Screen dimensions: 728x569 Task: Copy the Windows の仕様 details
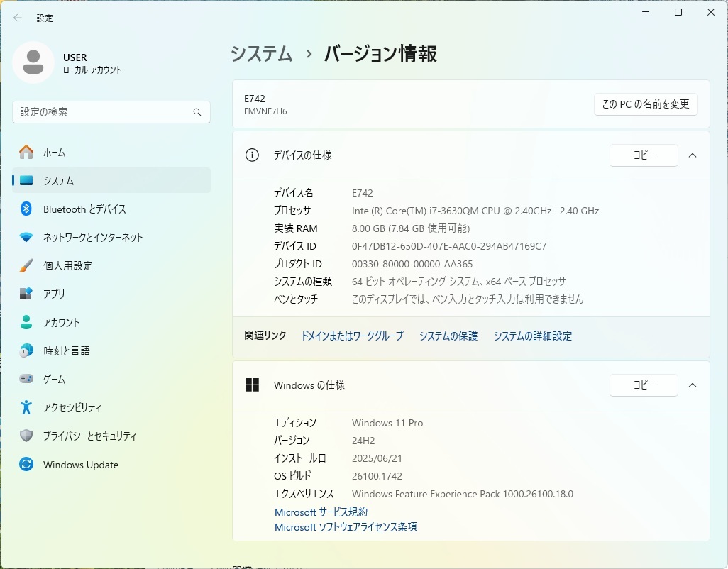(644, 385)
